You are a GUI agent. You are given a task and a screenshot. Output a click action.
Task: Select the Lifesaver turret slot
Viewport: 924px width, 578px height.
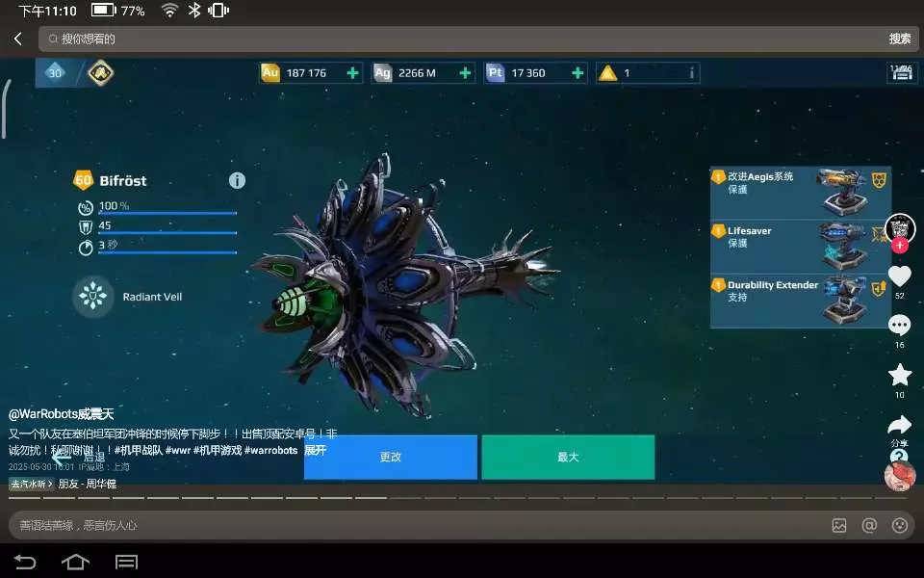coord(800,247)
